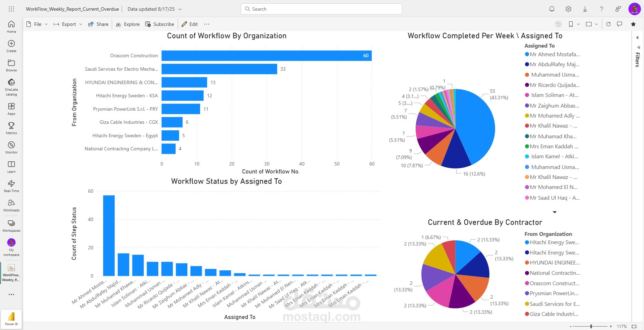Click the Edit button
Screen dimensions: 644x330
189,24
